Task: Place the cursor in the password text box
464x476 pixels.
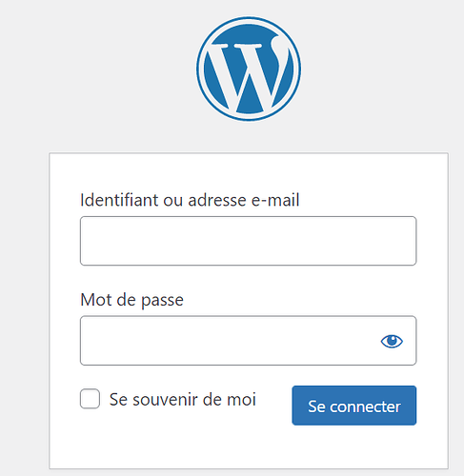Action: tap(229, 341)
